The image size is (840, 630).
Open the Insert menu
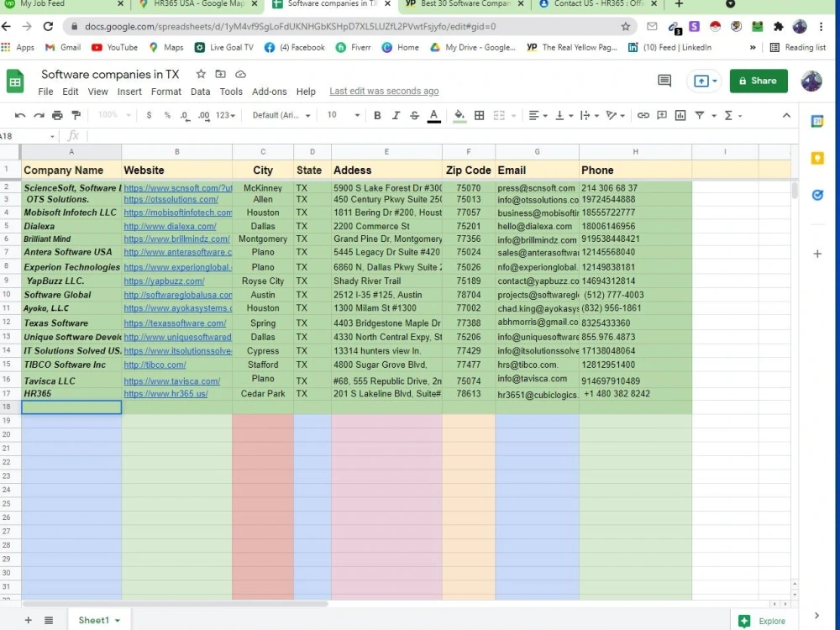(x=129, y=92)
